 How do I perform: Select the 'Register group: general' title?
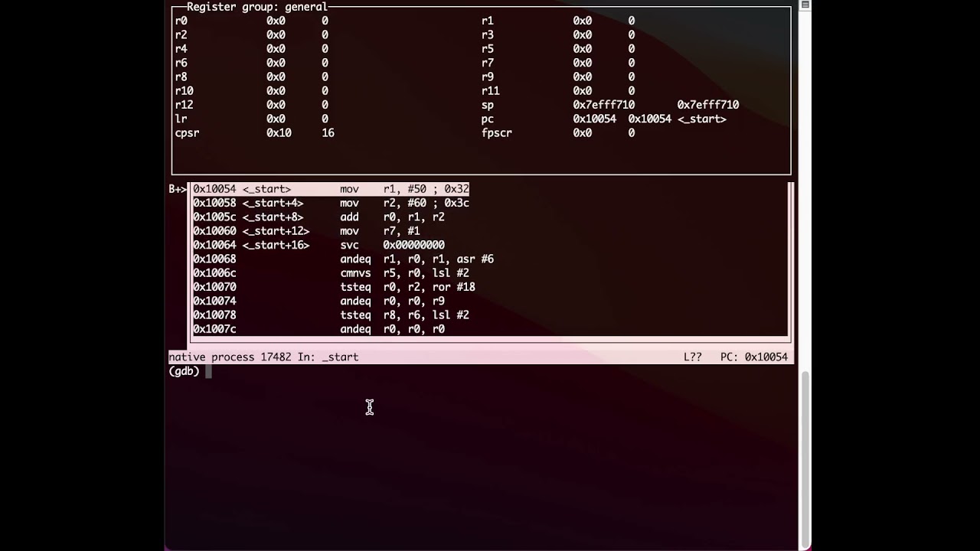pos(257,7)
